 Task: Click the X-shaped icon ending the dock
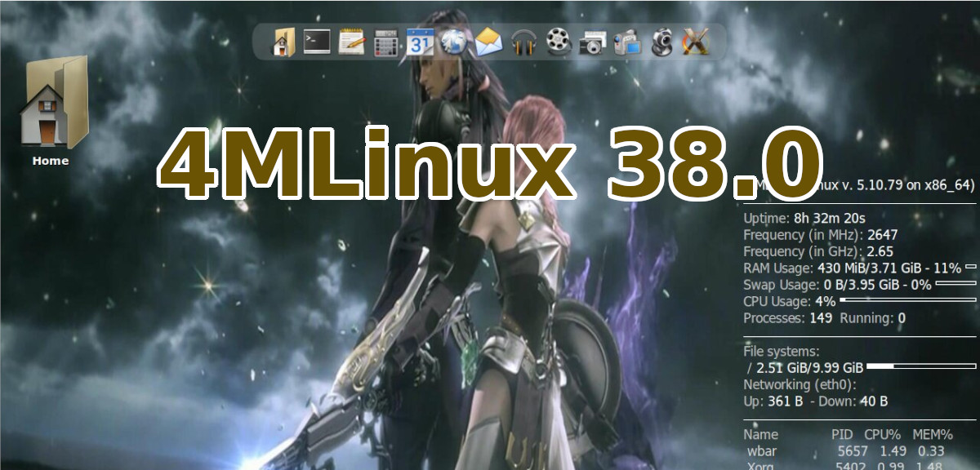click(x=695, y=41)
